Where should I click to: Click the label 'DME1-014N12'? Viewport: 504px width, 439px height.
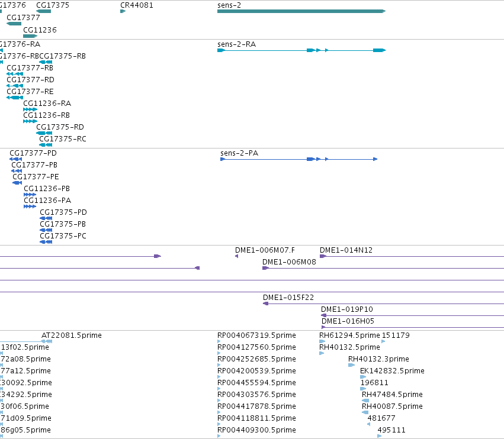346,250
